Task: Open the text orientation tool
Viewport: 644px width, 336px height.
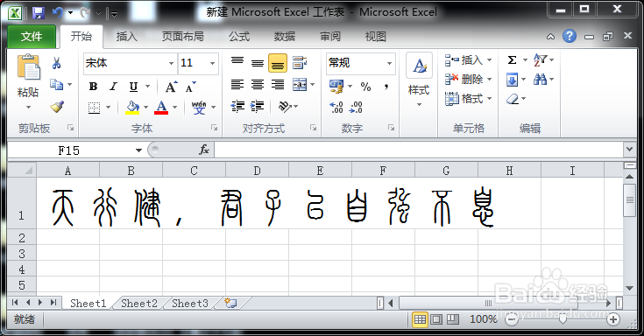Action: pos(285,107)
